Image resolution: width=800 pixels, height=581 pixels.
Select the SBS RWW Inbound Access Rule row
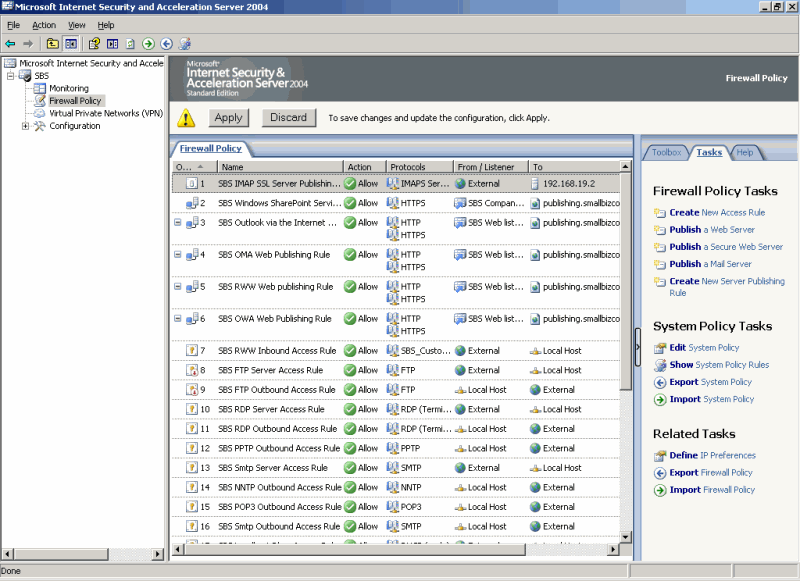[x=396, y=351]
